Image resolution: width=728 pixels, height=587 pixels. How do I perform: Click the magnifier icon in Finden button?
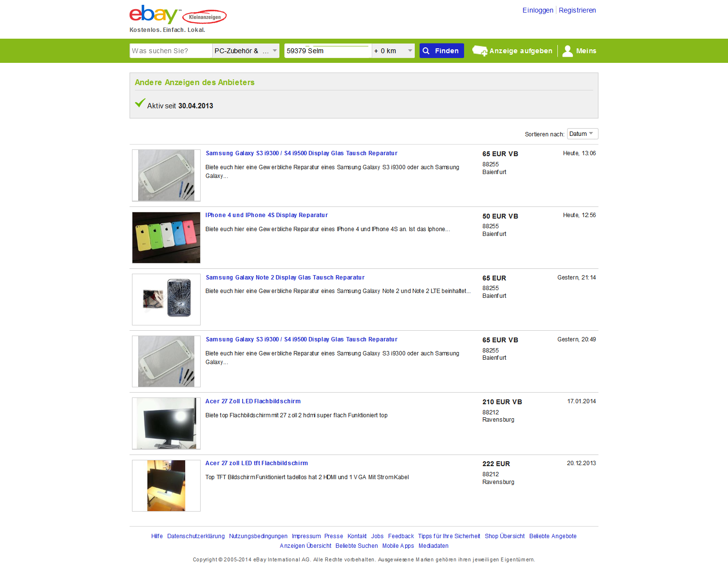tap(426, 51)
